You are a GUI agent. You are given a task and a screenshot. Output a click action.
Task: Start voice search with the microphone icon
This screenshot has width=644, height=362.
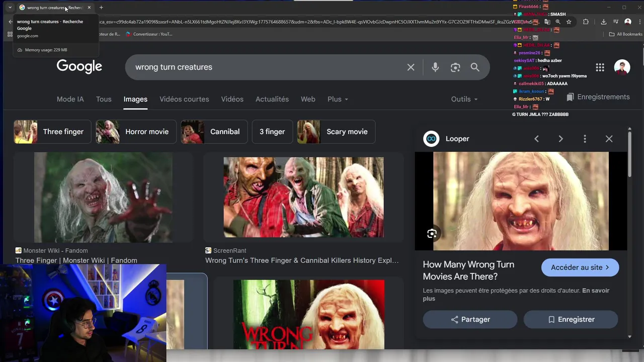(435, 67)
